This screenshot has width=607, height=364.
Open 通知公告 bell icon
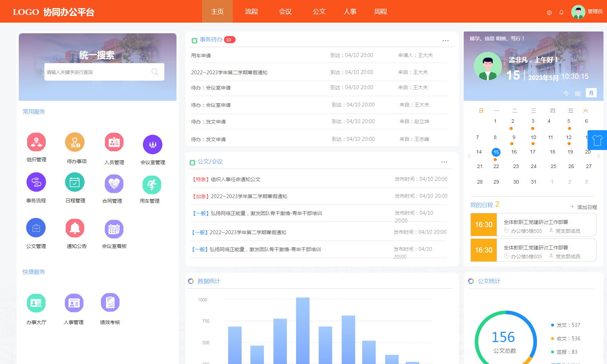point(75,229)
